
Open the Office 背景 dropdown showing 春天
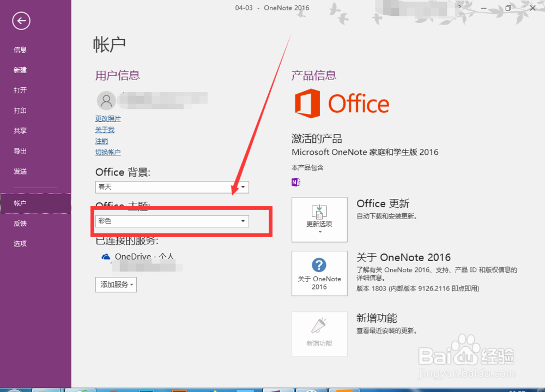pos(172,187)
